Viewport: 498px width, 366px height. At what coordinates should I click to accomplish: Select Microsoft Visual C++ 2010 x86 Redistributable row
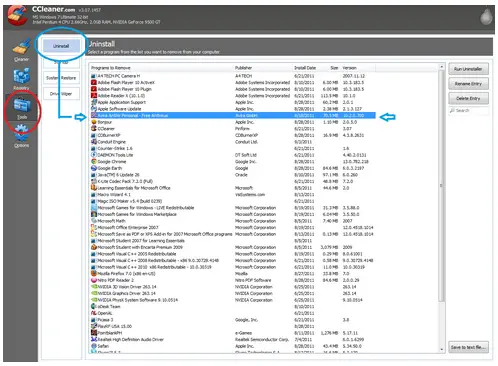click(x=233, y=267)
